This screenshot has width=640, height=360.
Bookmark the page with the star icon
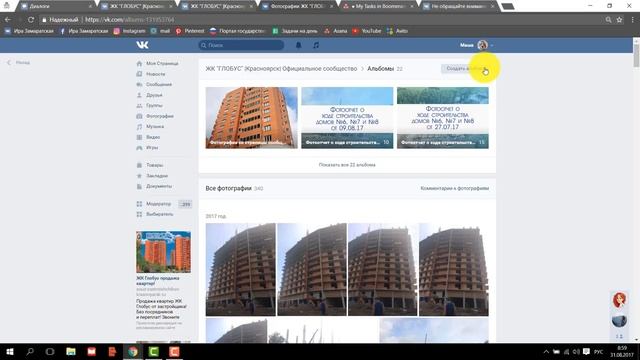point(619,20)
